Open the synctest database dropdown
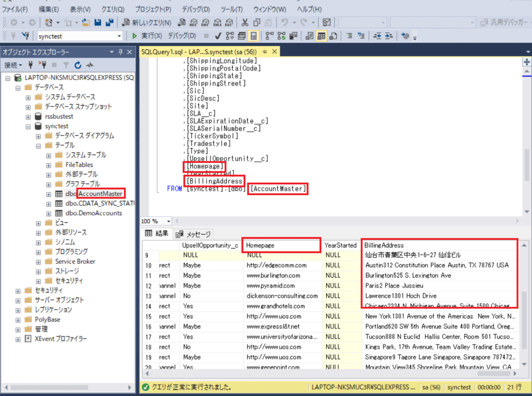The height and width of the screenshot is (396, 532). pyautogui.click(x=119, y=36)
